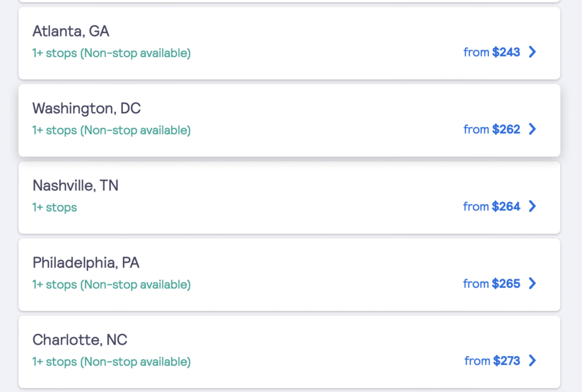
Task: Open the Washington, DC flight card
Action: coord(290,120)
